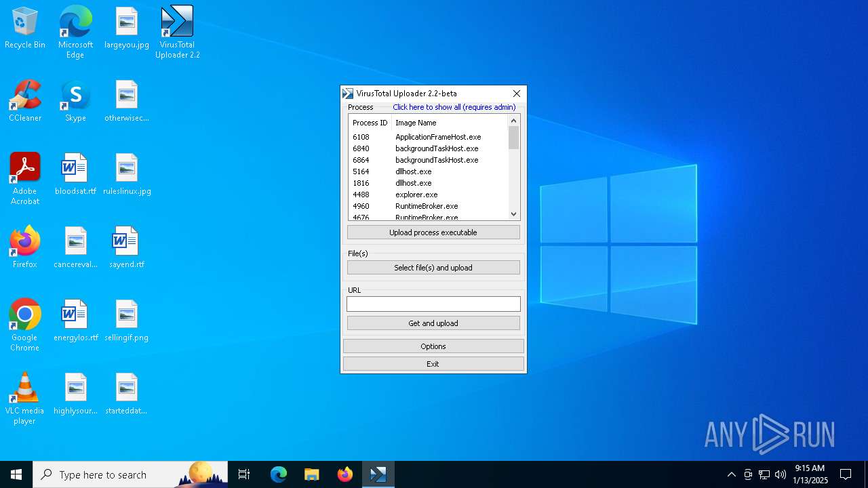The height and width of the screenshot is (488, 868).
Task: Select highlysour... file icon
Action: 75,394
